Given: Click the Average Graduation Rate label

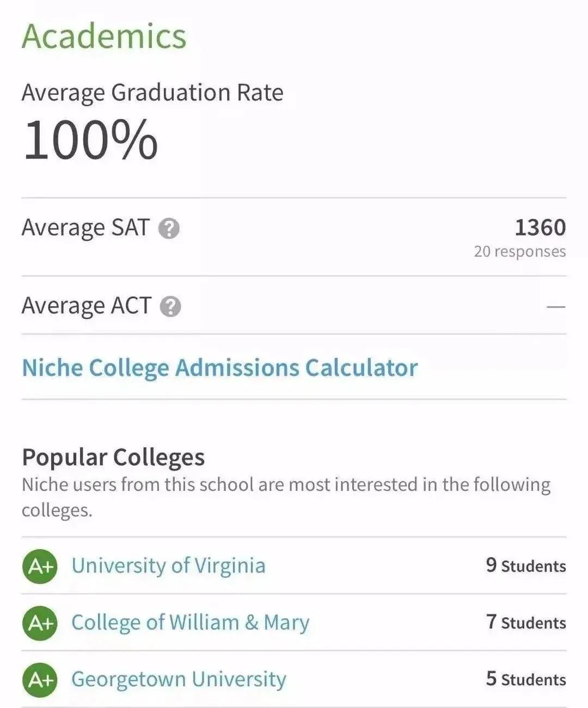Looking at the screenshot, I should pyautogui.click(x=152, y=93).
